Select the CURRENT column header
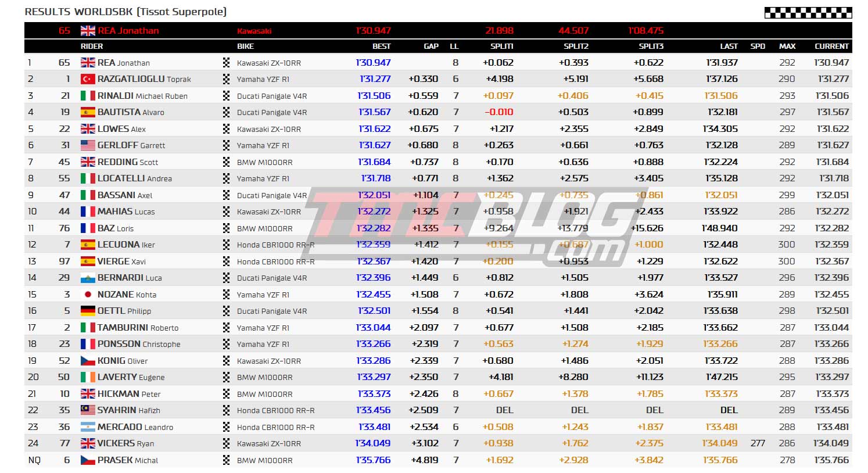The height and width of the screenshot is (473, 868). pyautogui.click(x=832, y=46)
